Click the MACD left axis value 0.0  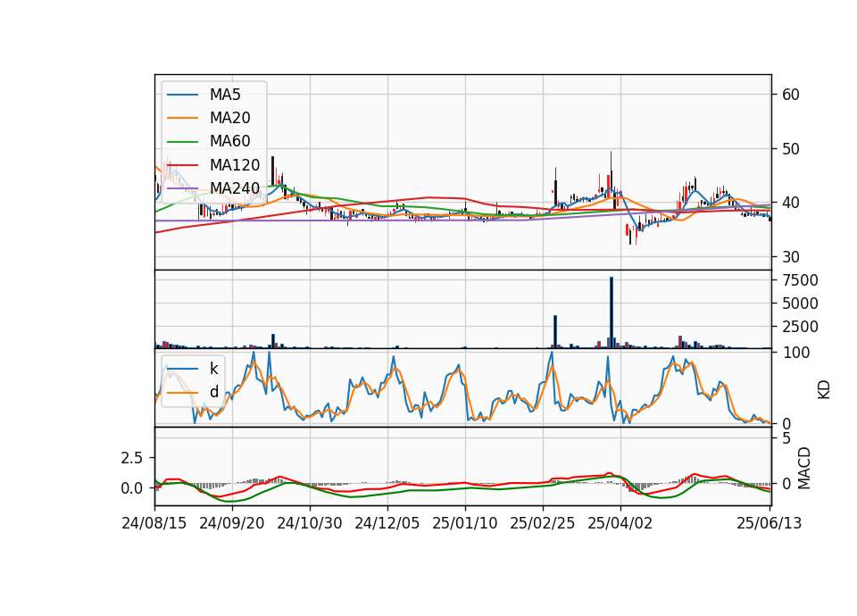click(132, 488)
